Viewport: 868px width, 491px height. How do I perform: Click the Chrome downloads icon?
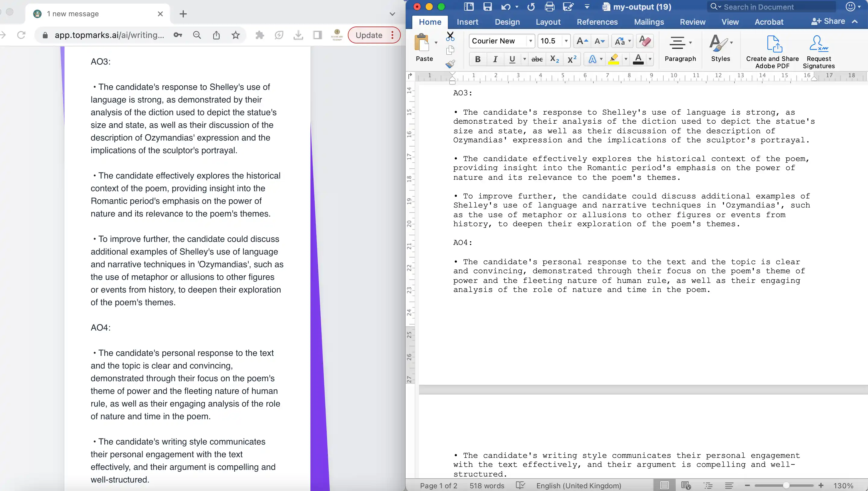298,35
